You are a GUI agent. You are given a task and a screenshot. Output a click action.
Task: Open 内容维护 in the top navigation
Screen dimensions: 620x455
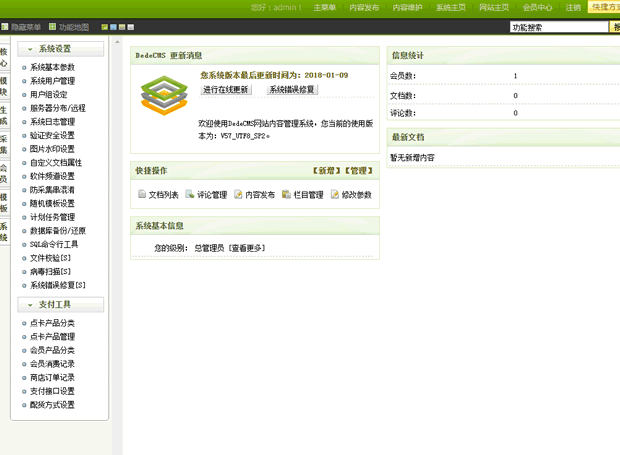click(406, 7)
